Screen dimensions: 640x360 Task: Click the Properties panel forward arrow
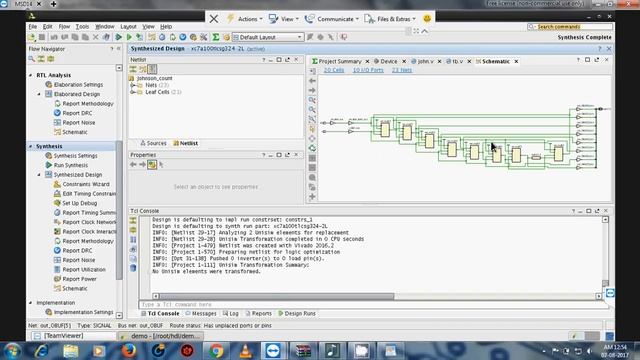tap(142, 164)
